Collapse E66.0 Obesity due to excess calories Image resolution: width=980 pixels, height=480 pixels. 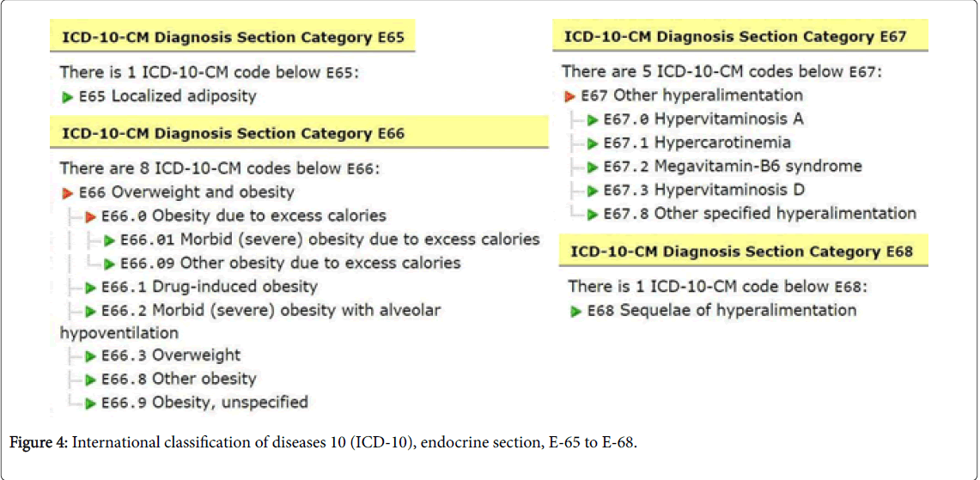90,216
